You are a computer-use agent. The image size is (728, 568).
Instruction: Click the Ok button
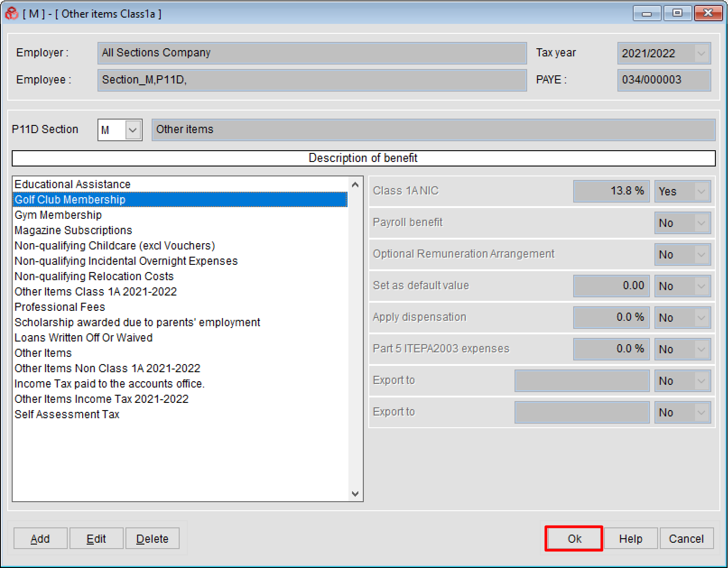[x=573, y=538]
